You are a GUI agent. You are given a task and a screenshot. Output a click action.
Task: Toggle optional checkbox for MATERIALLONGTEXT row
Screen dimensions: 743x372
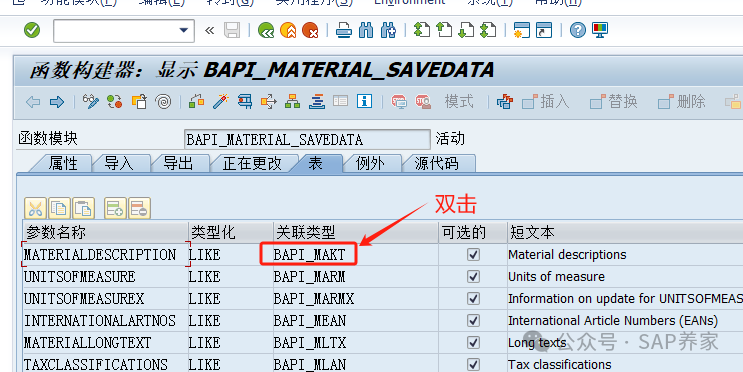473,343
